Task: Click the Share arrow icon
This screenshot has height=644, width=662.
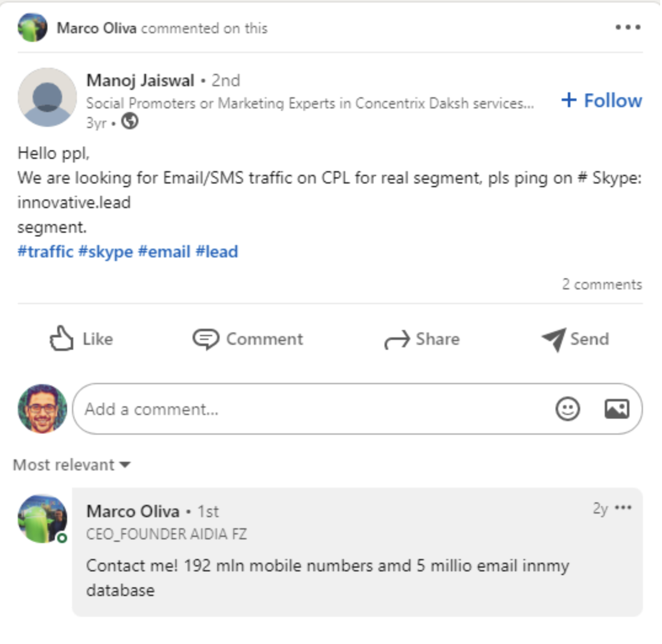Action: click(x=397, y=339)
